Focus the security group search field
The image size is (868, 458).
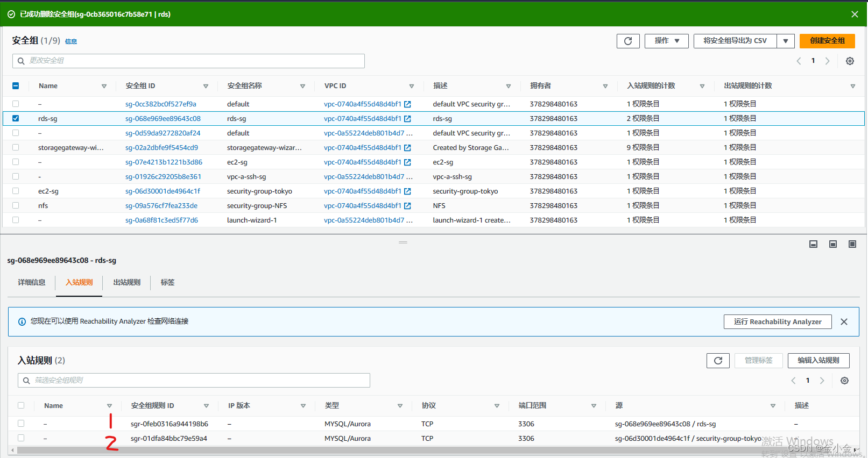click(x=188, y=61)
